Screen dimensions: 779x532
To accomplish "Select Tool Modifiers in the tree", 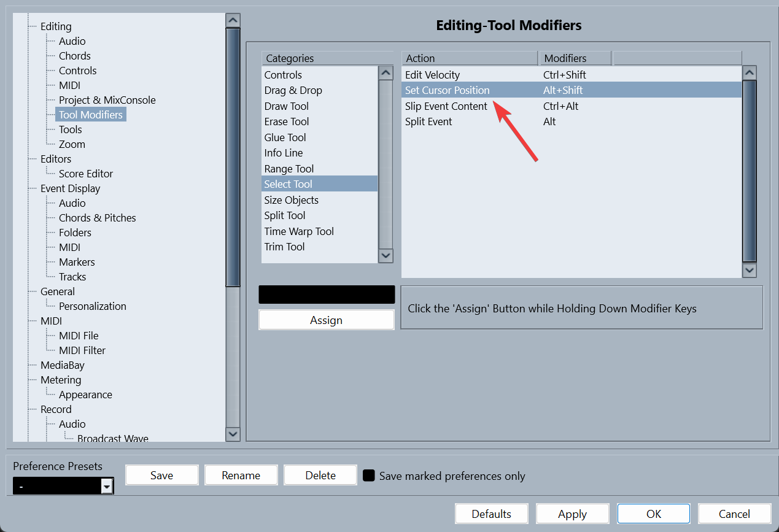I will point(91,115).
